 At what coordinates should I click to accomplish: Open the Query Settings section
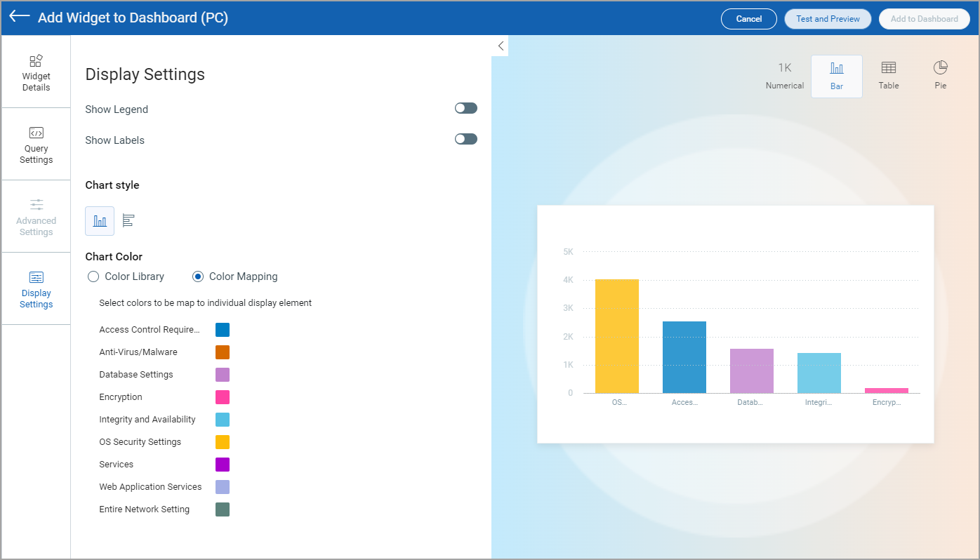pos(36,145)
